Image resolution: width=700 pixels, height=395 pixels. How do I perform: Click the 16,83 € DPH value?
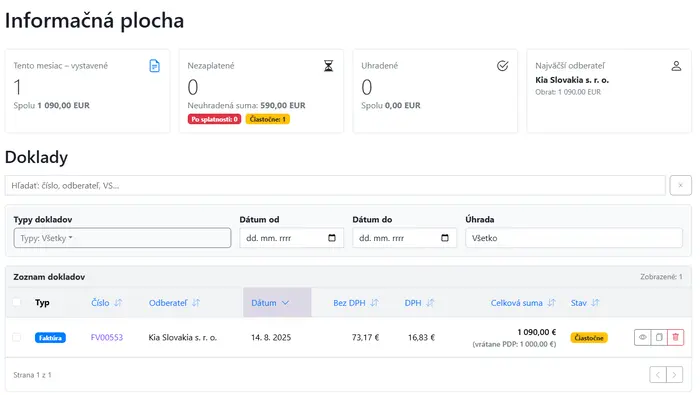pyautogui.click(x=421, y=337)
